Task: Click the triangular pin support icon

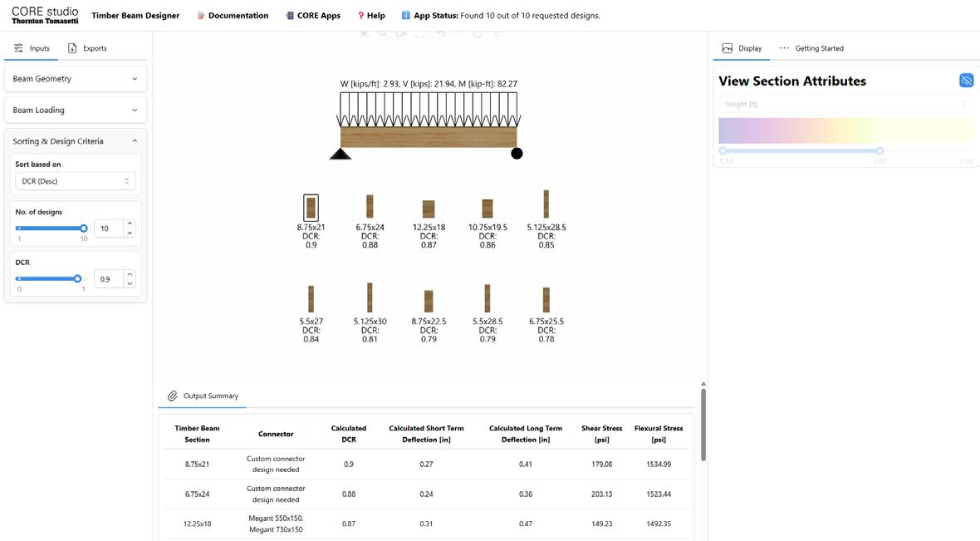Action: [x=340, y=154]
